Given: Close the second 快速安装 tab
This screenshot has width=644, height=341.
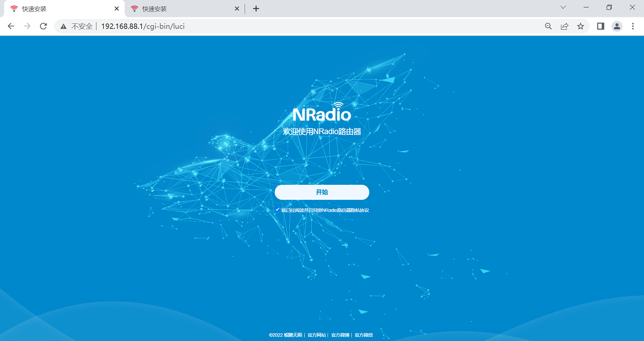Looking at the screenshot, I should click(237, 8).
